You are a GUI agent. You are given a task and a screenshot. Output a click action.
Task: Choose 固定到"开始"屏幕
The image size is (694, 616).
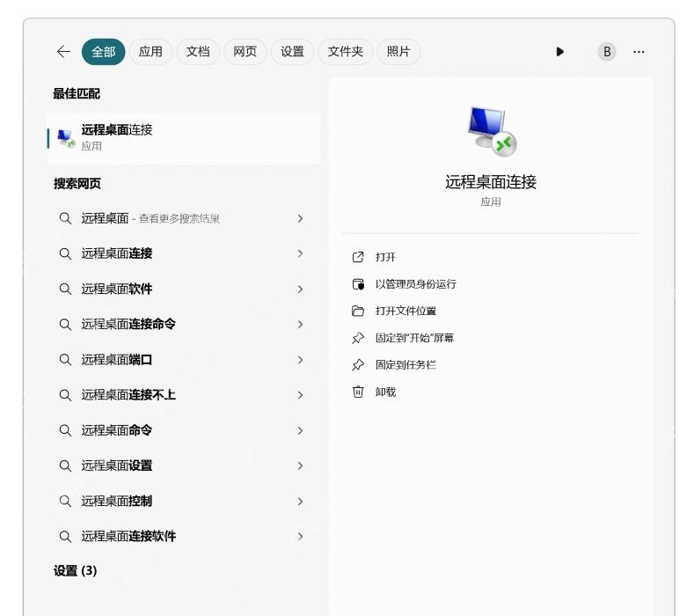[414, 338]
